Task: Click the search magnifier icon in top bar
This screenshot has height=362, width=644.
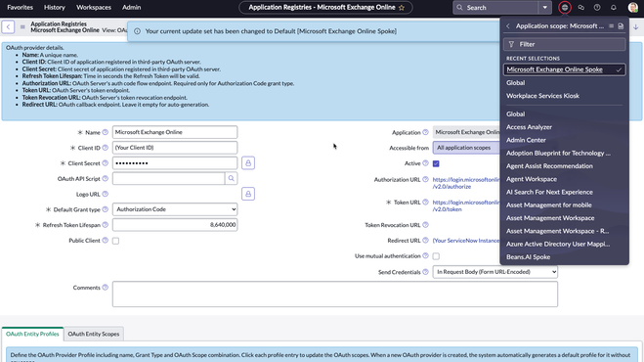Action: [x=459, y=8]
